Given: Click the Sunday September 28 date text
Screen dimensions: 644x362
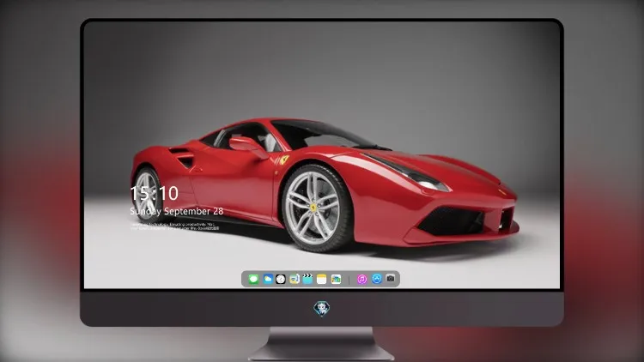Looking at the screenshot, I should 177,211.
